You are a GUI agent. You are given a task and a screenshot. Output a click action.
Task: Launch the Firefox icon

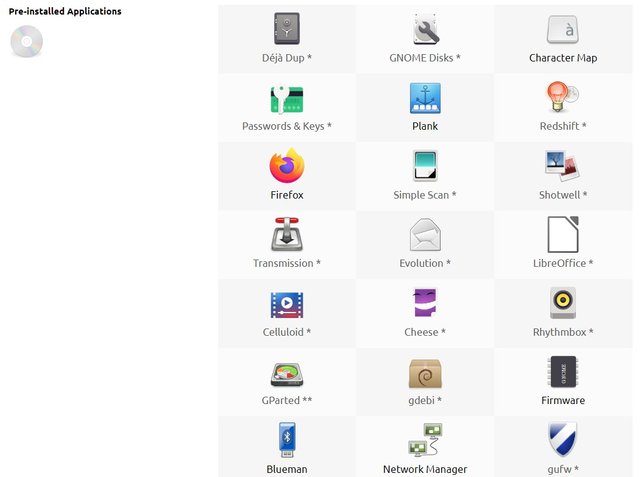coord(287,166)
